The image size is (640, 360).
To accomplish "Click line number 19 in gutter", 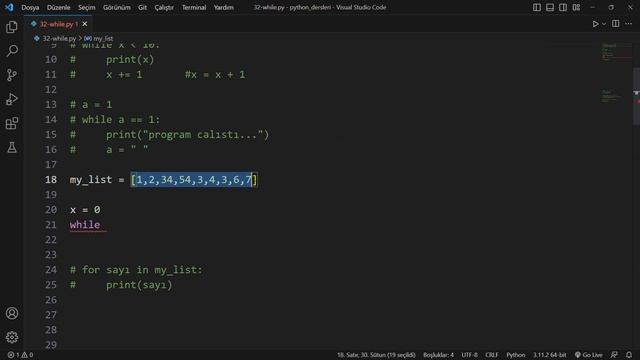I will point(51,195).
